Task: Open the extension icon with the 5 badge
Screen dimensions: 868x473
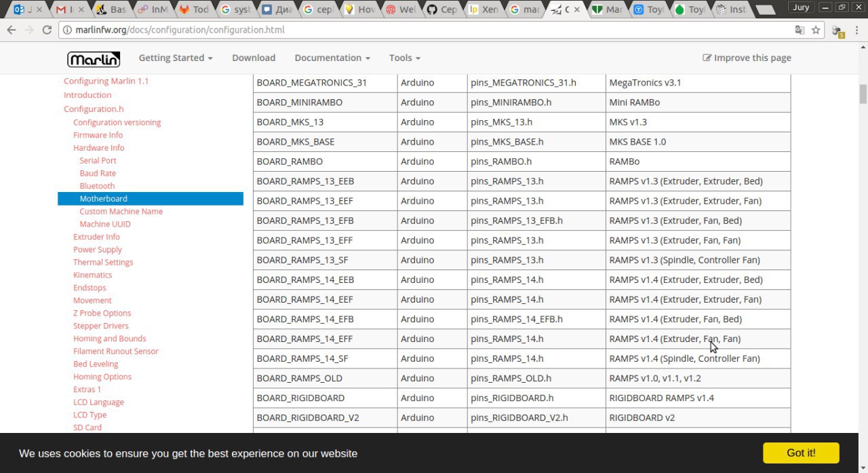Action: (837, 31)
